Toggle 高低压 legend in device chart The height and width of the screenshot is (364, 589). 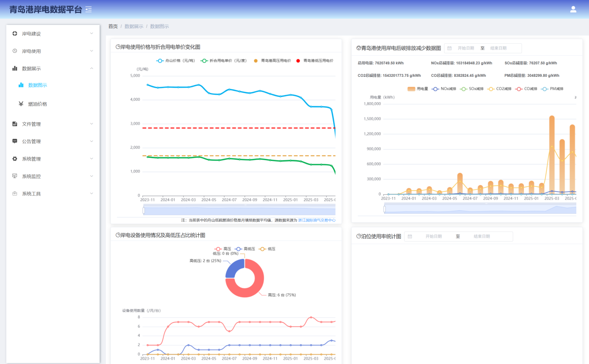coord(245,249)
